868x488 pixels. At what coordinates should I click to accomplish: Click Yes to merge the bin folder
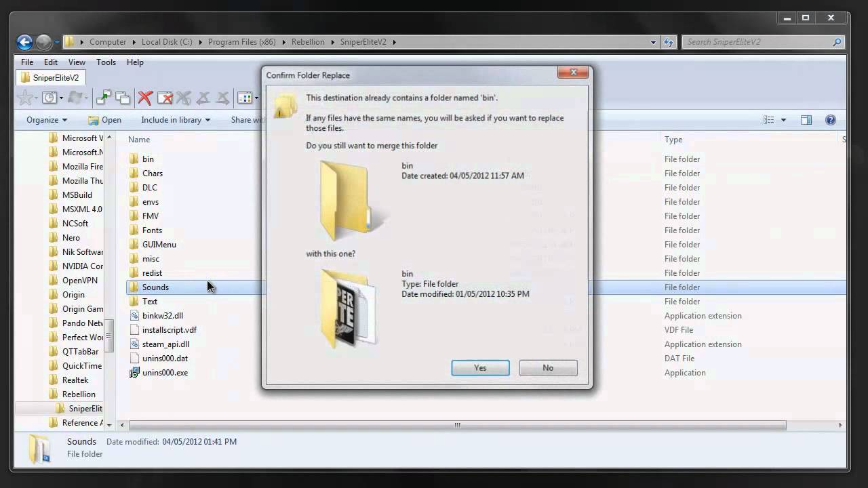(x=480, y=367)
